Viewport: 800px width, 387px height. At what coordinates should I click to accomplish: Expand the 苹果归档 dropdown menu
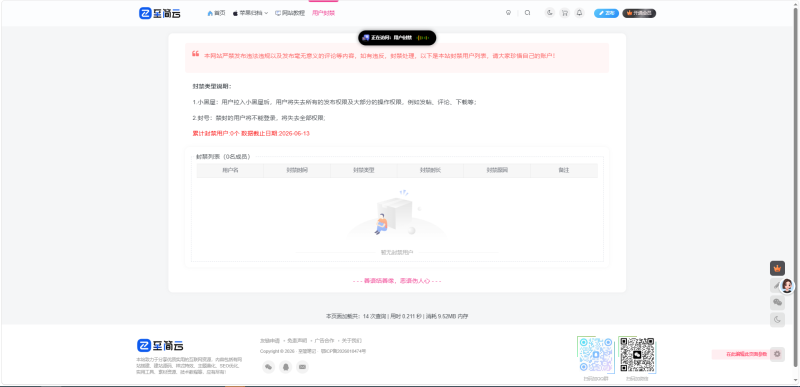tap(251, 13)
